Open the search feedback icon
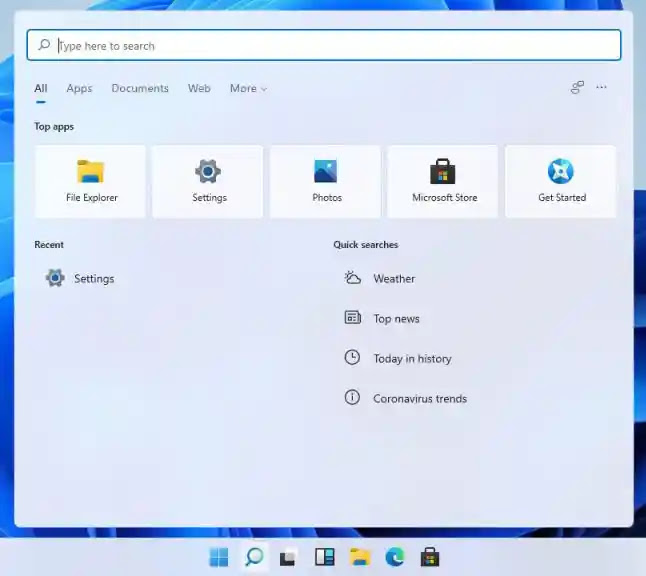Image resolution: width=646 pixels, height=576 pixels. (x=577, y=87)
